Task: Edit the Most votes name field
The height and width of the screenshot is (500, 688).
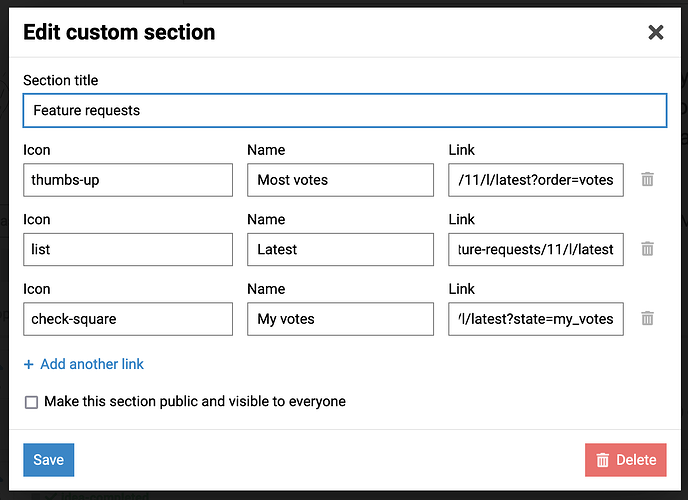Action: pyautogui.click(x=340, y=180)
